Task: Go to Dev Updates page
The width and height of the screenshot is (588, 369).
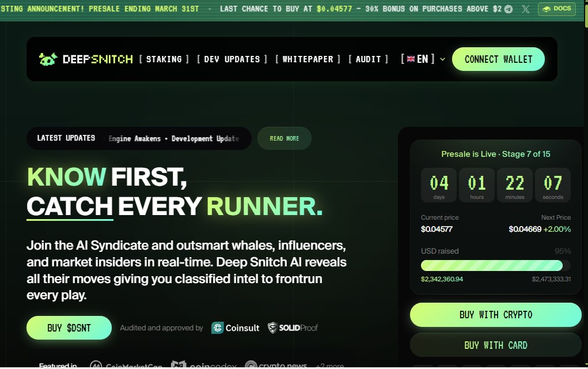Action: [232, 59]
